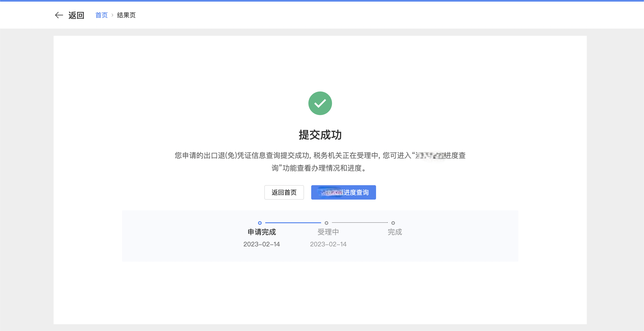Click the 提交成功 heading
The width and height of the screenshot is (644, 331).
coord(320,135)
